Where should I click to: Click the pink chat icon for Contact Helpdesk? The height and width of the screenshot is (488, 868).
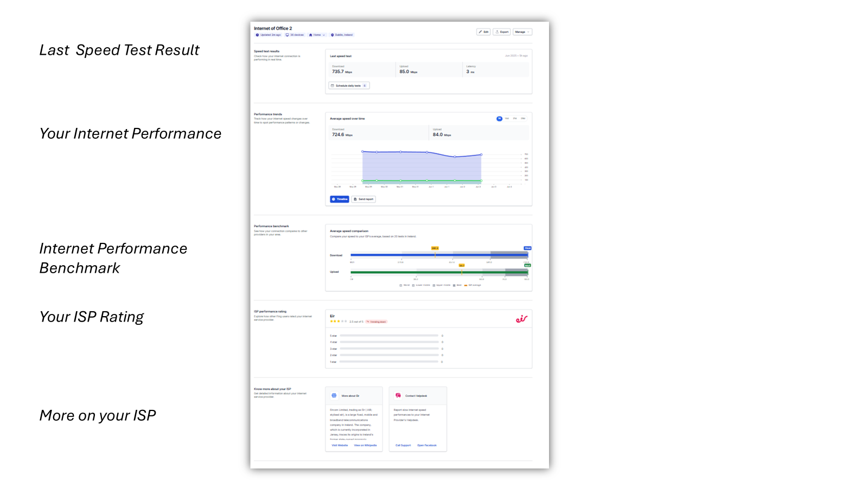click(x=398, y=396)
